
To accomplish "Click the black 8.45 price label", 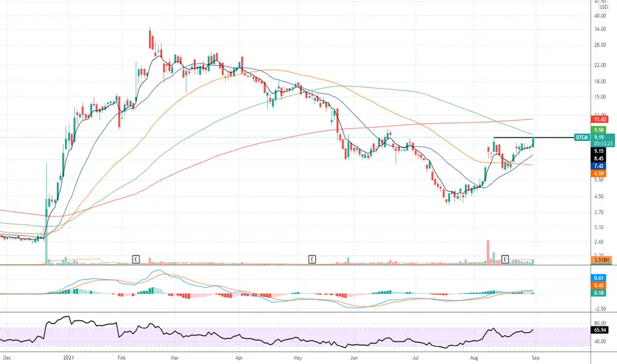I will point(598,159).
